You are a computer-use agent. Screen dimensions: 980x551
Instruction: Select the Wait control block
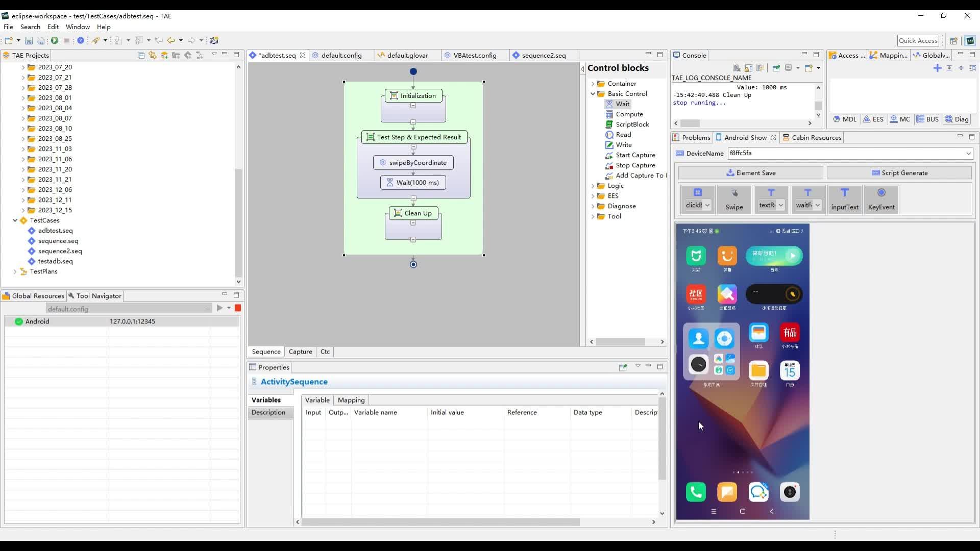[x=622, y=104]
